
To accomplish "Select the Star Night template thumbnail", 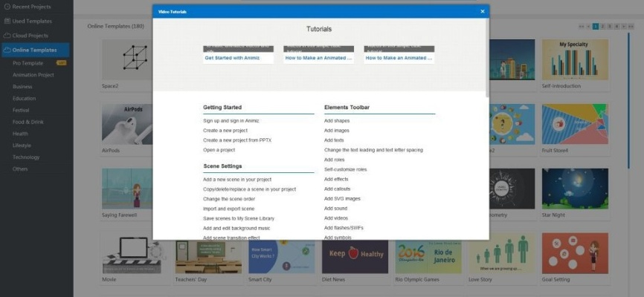I will click(575, 189).
